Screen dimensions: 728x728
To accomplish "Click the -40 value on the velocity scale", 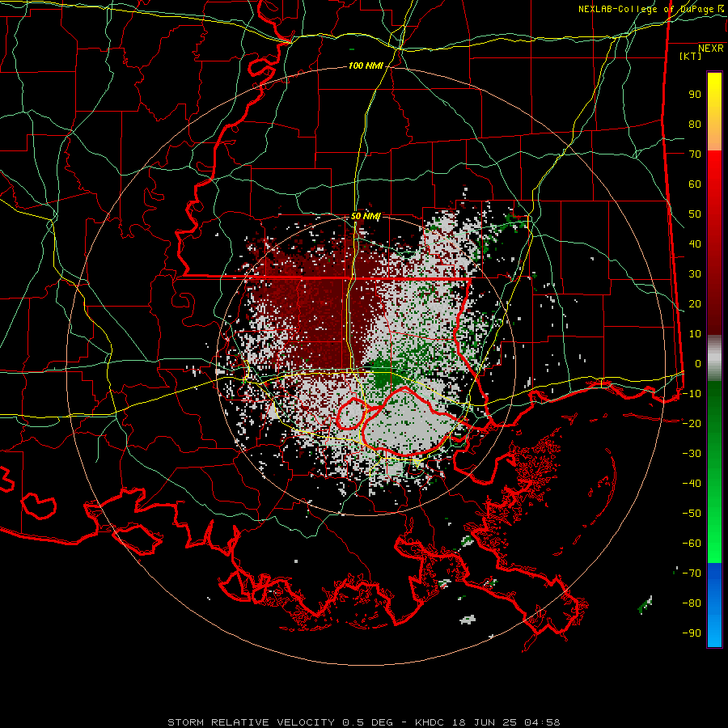I will pos(692,484).
